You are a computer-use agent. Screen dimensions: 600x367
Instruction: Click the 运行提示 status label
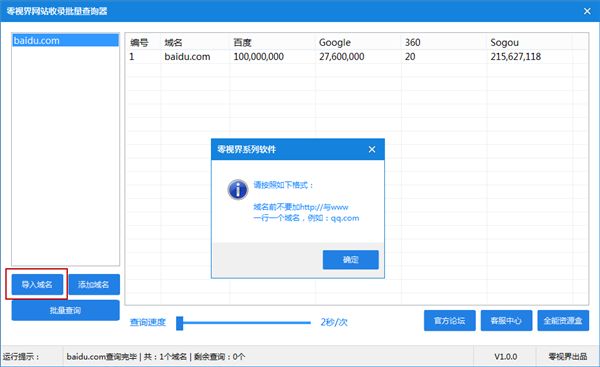(x=21, y=357)
